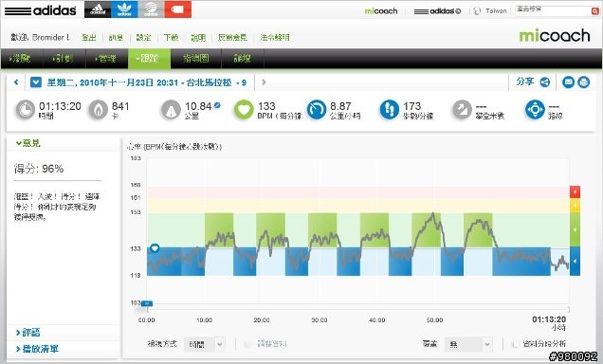Open the 指導圈 nav item
603x364 pixels.
[195, 59]
